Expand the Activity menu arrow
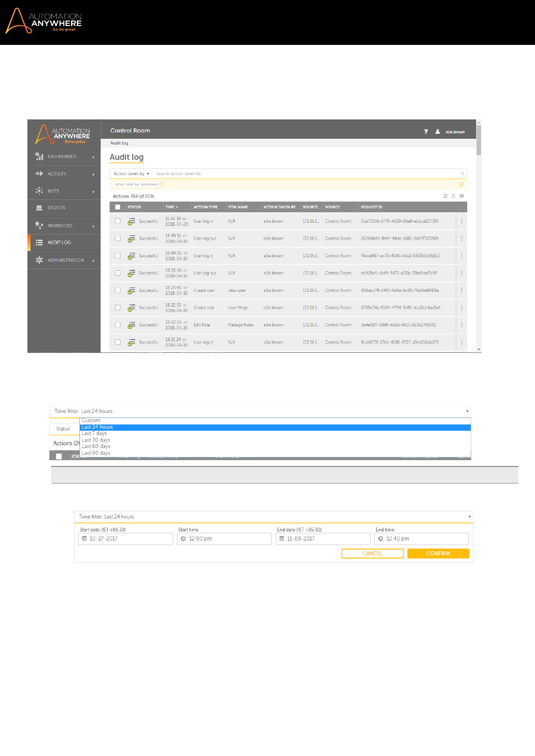Screen dimensions: 535x756 tap(93, 174)
